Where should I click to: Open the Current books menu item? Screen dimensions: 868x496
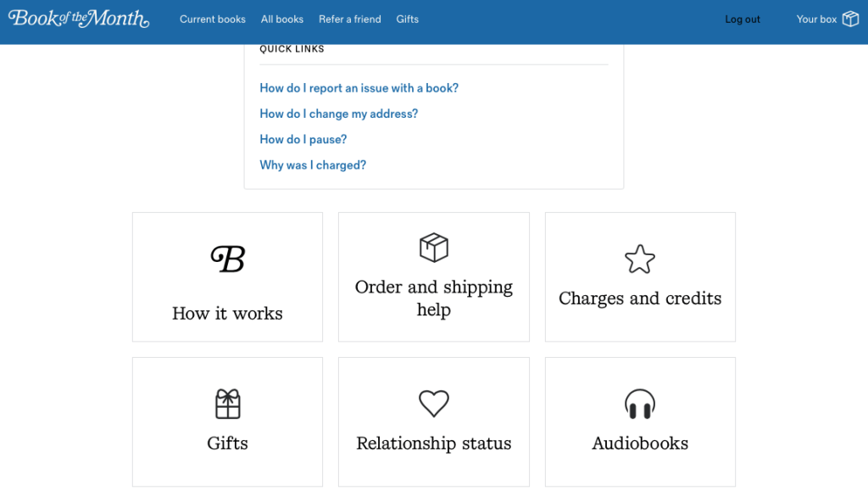(213, 19)
